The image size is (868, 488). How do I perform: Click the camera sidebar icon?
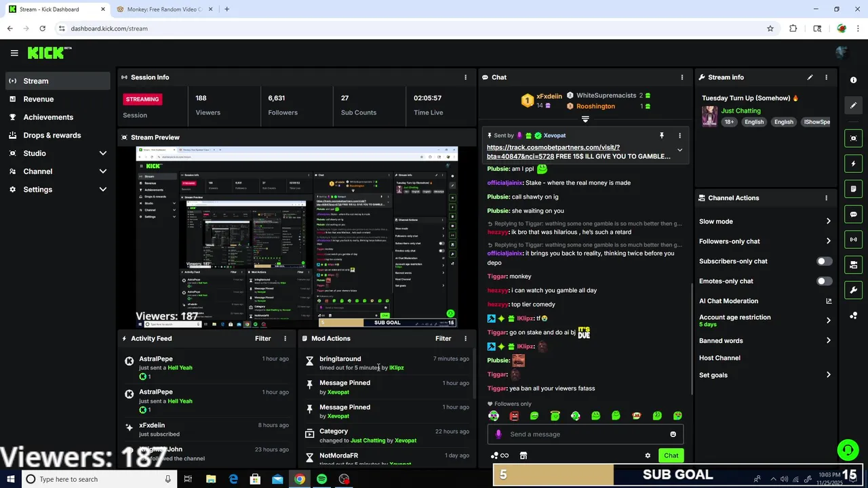tap(853, 265)
